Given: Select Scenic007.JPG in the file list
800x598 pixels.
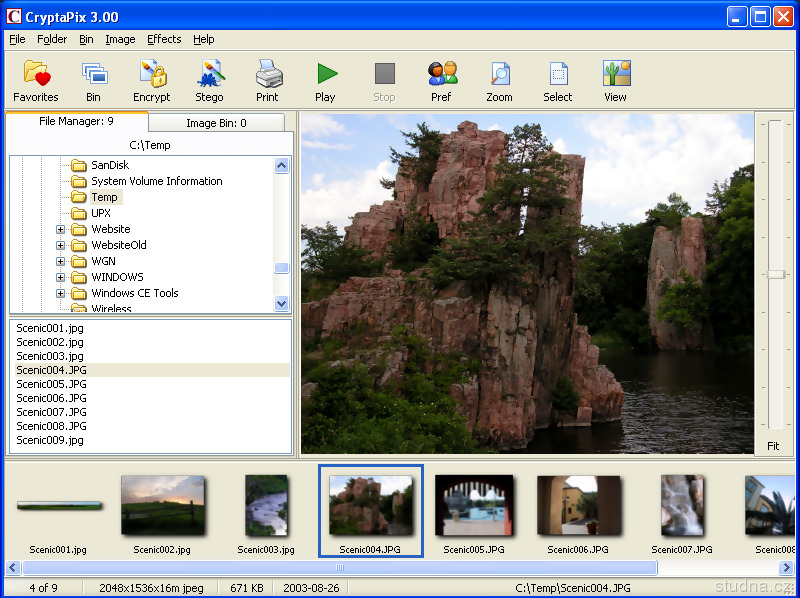Looking at the screenshot, I should [x=51, y=412].
